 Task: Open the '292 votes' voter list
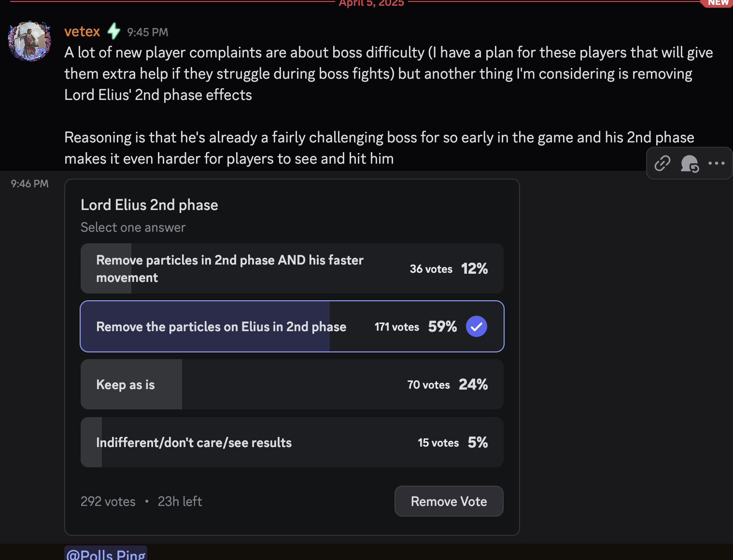108,502
